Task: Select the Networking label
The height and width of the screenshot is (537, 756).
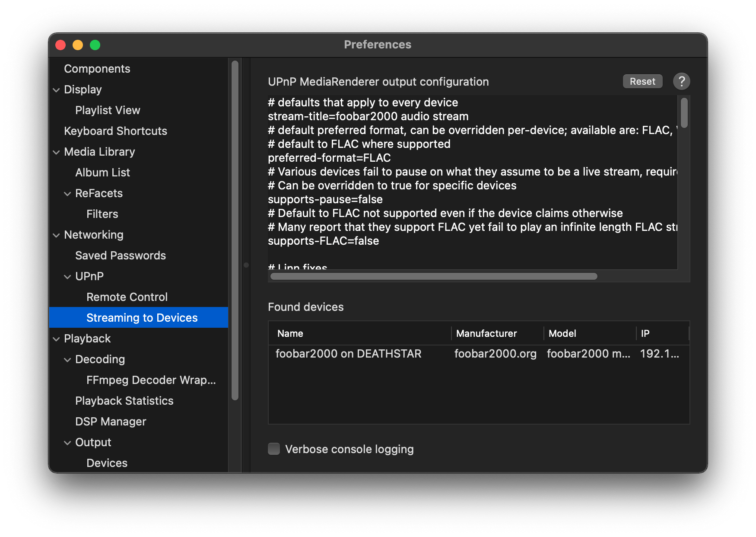Action: (x=94, y=235)
